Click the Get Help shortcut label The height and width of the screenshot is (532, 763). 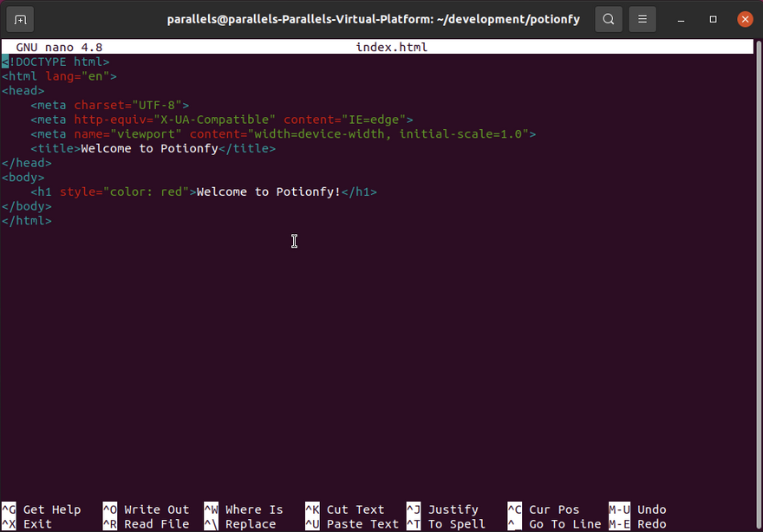tap(51, 509)
